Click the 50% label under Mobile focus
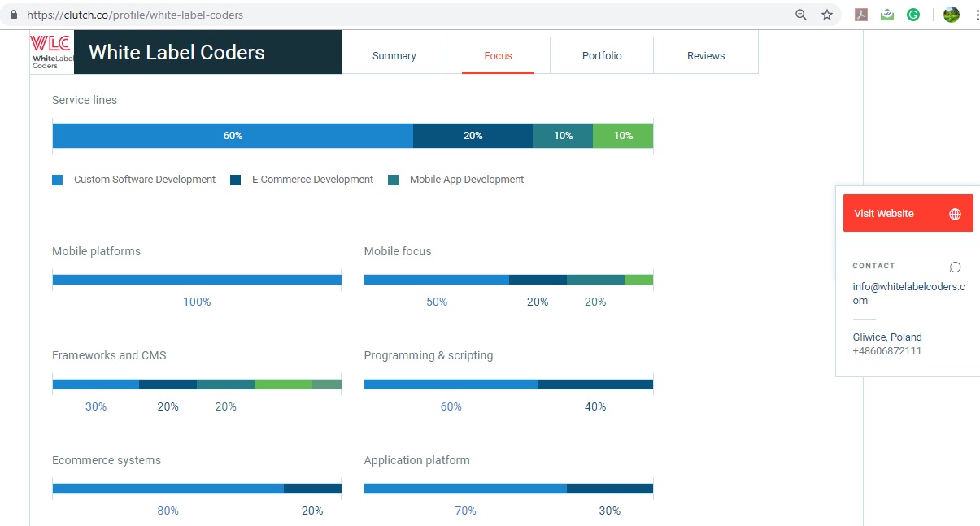Viewport: 980px width, 526px height. coord(437,302)
